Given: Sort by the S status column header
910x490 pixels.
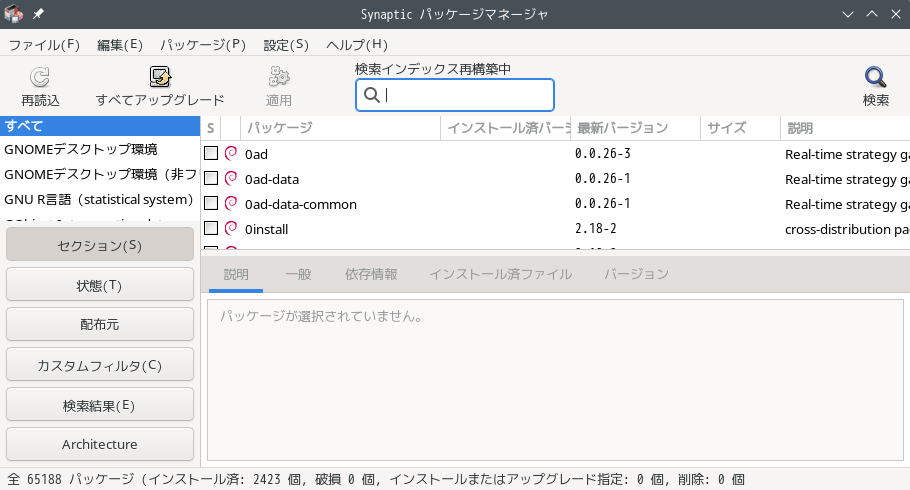Looking at the screenshot, I should (211, 128).
